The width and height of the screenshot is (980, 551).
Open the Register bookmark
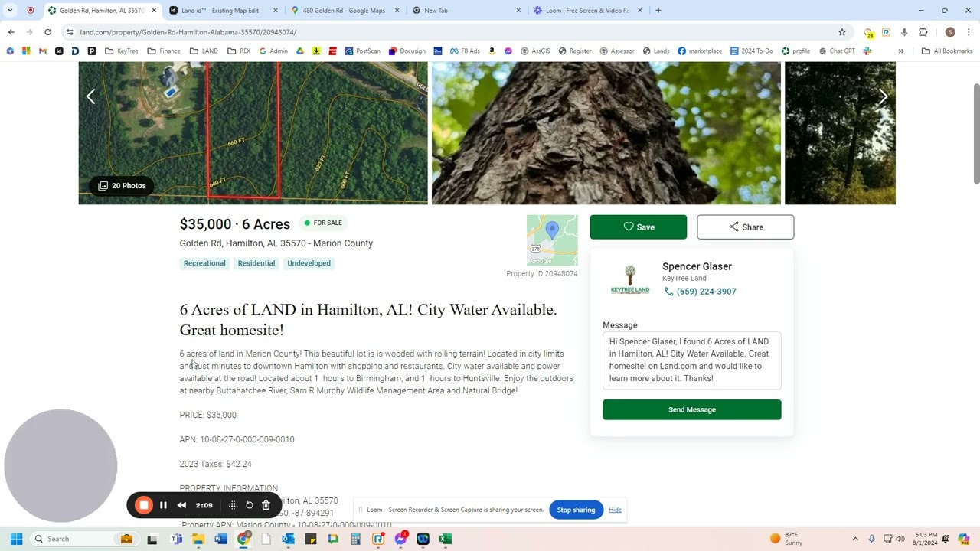click(x=575, y=51)
